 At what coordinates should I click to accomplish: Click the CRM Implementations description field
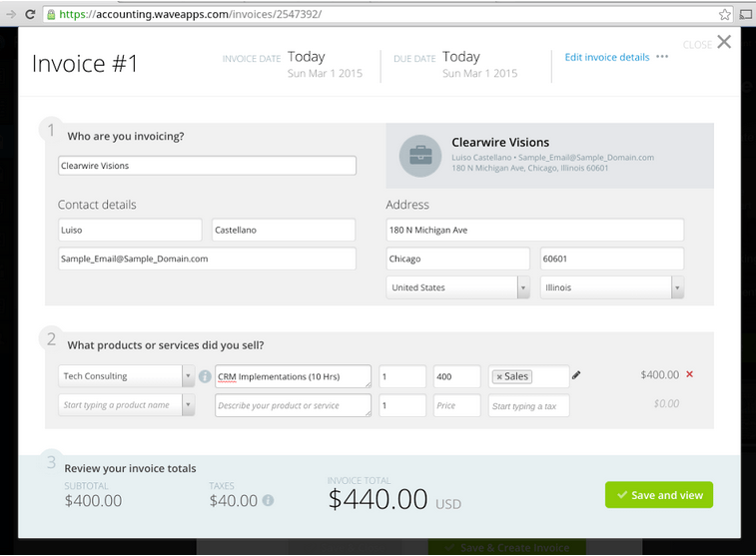pyautogui.click(x=294, y=376)
